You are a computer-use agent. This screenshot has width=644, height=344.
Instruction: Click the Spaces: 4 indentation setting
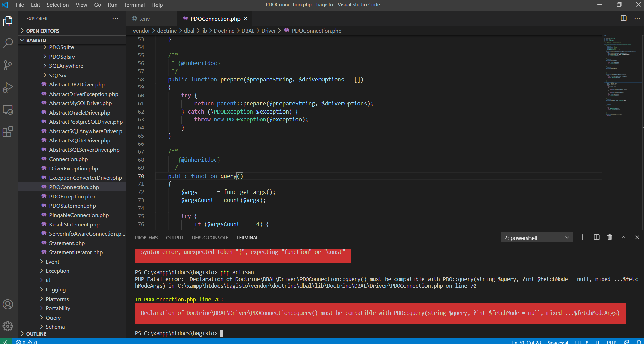coord(558,342)
